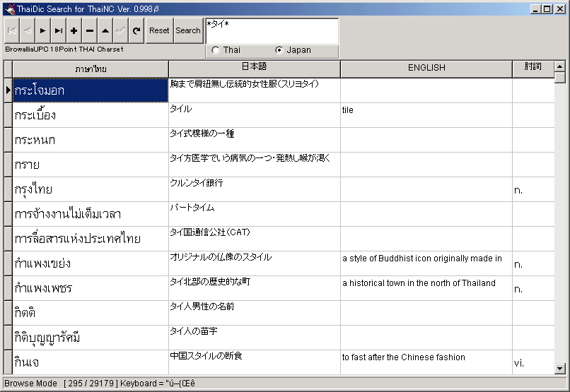Click the post edit checkmark icon

click(x=121, y=31)
